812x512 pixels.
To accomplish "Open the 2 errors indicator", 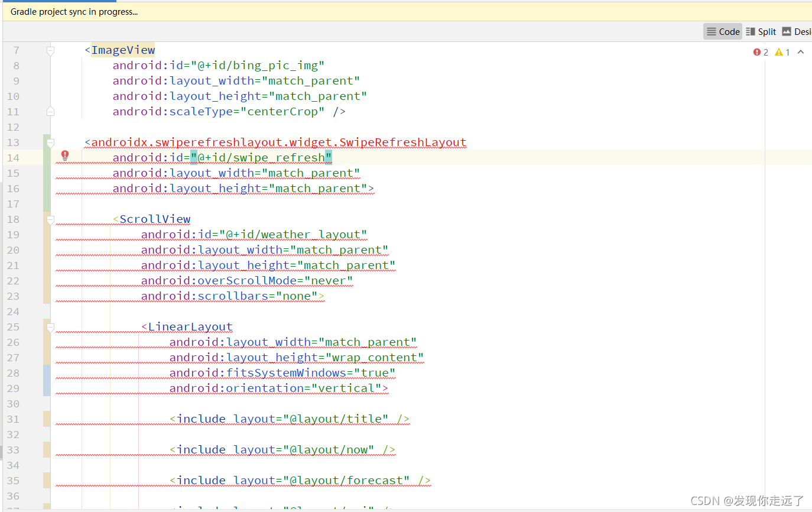I will (761, 52).
